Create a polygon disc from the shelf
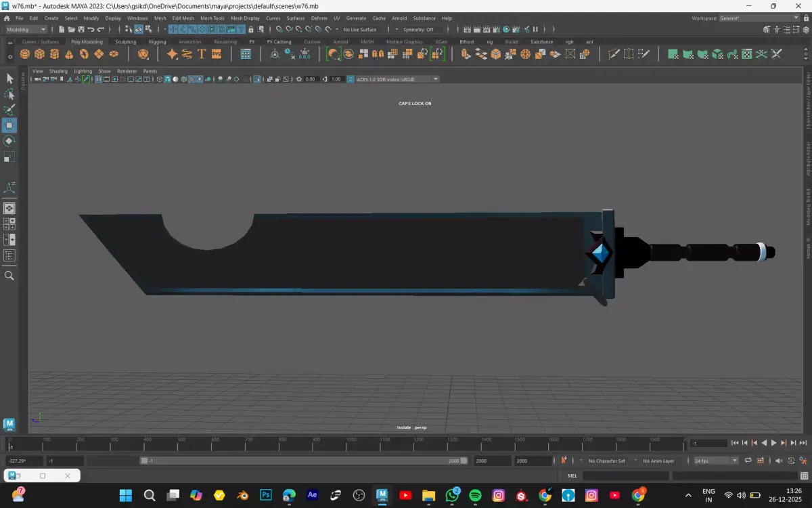Viewport: 812px width, 508px height. click(114, 54)
